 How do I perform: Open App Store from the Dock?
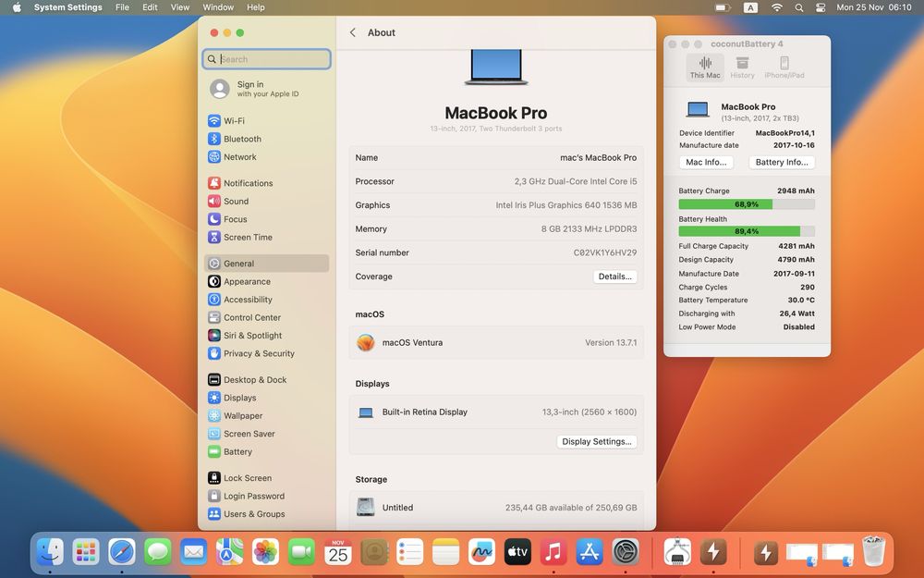click(589, 553)
